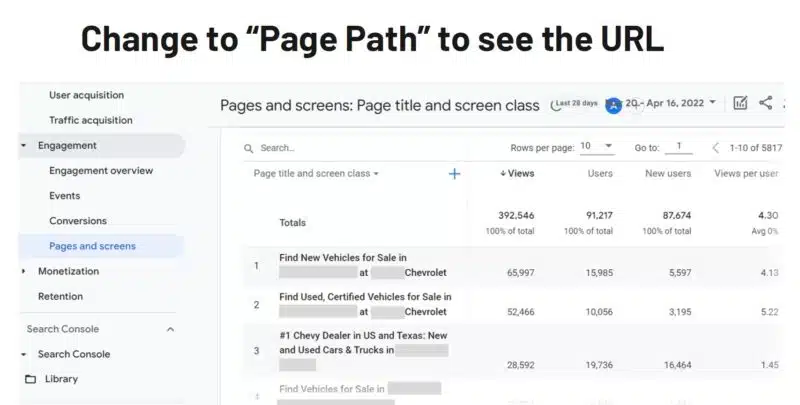This screenshot has height=405, width=800.
Task: Click the 28,592 views cell
Action: [520, 365]
